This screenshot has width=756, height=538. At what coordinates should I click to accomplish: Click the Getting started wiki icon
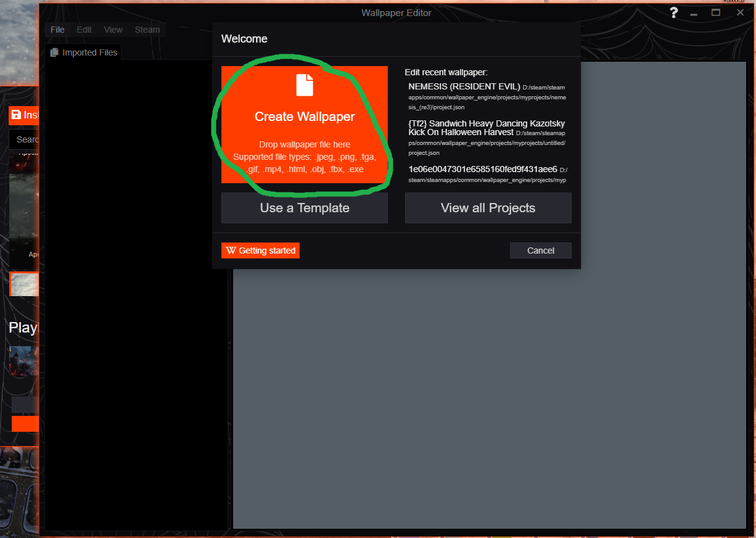tap(231, 250)
